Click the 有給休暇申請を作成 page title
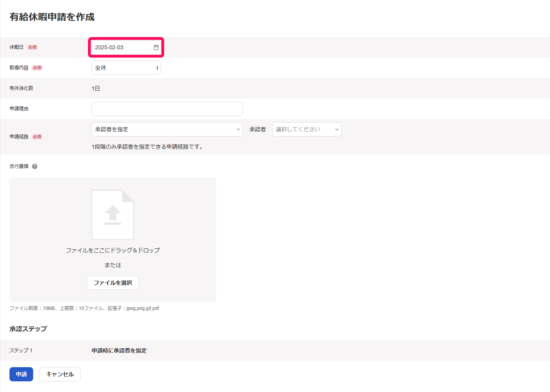 pyautogui.click(x=52, y=17)
